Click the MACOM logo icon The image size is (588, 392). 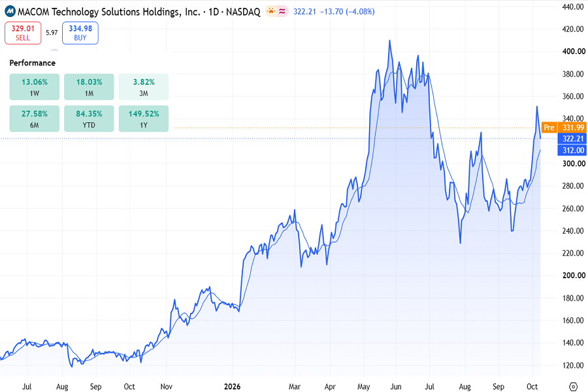[10, 12]
